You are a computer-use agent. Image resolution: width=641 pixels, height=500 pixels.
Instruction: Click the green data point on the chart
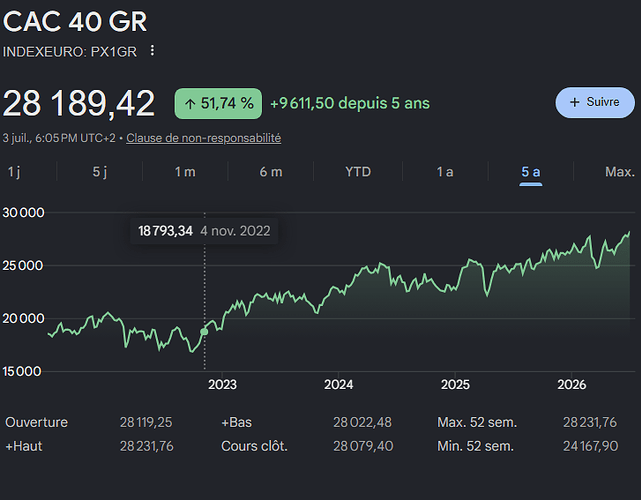(x=204, y=332)
